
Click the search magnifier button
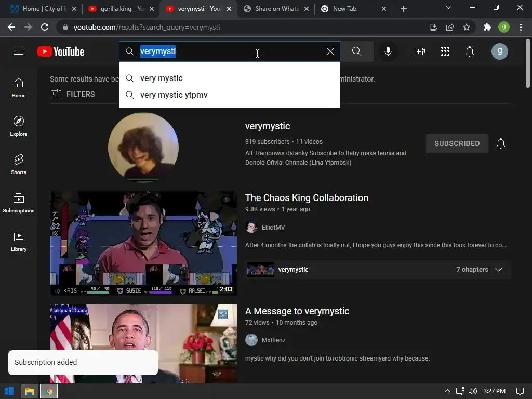[356, 51]
